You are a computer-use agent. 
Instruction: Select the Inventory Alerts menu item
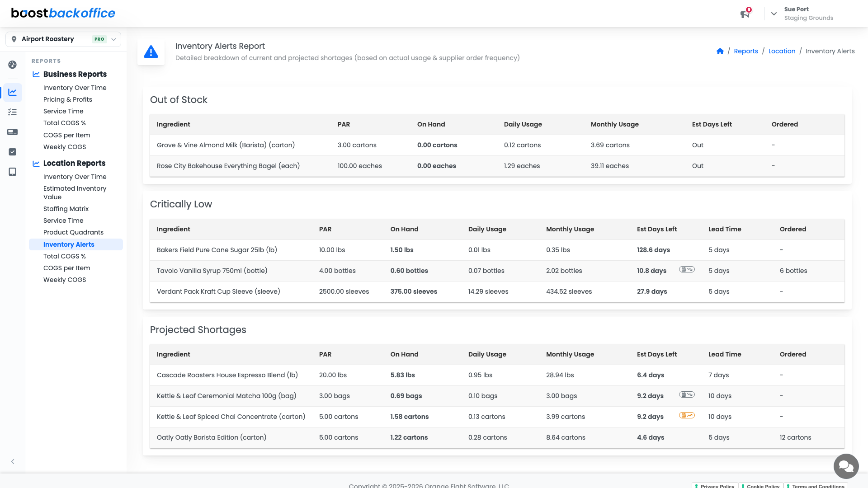tap(76, 244)
